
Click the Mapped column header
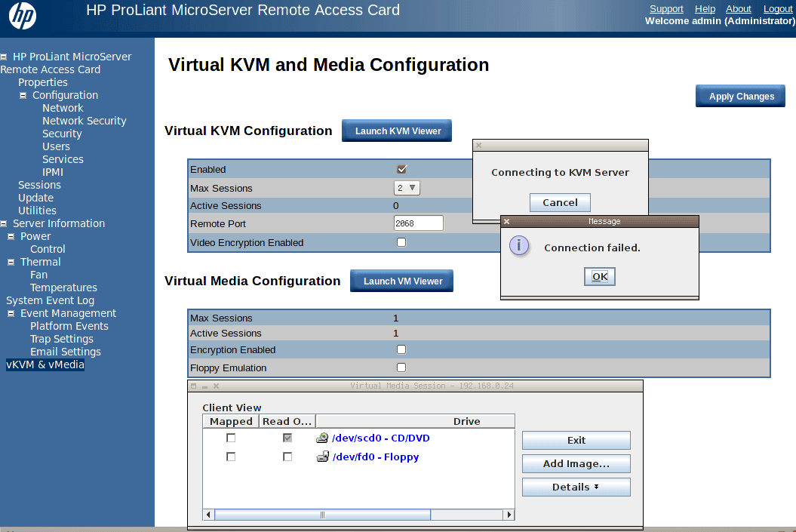coord(231,421)
